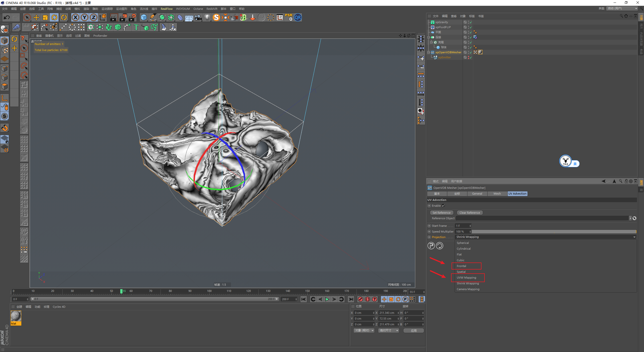644x352 pixels.
Task: Select the Scale tool icon
Action: click(x=45, y=17)
